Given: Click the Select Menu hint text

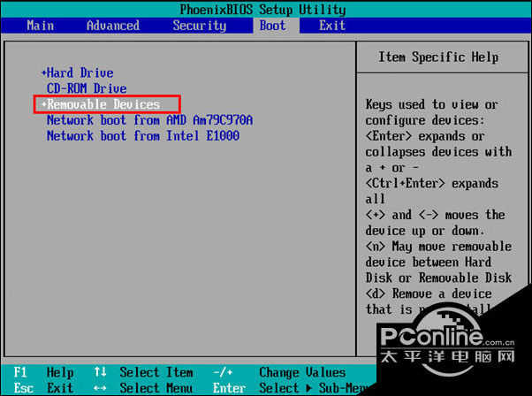Looking at the screenshot, I should [156, 388].
